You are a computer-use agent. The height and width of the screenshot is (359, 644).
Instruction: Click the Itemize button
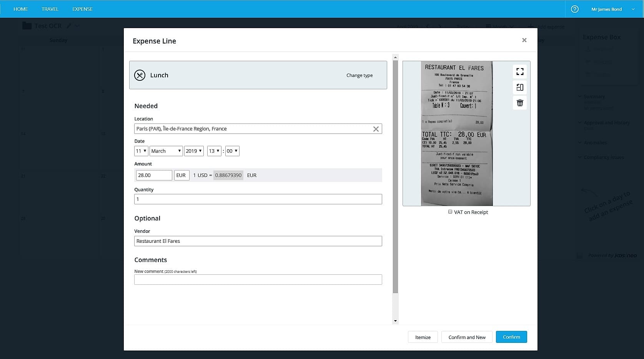coord(423,337)
